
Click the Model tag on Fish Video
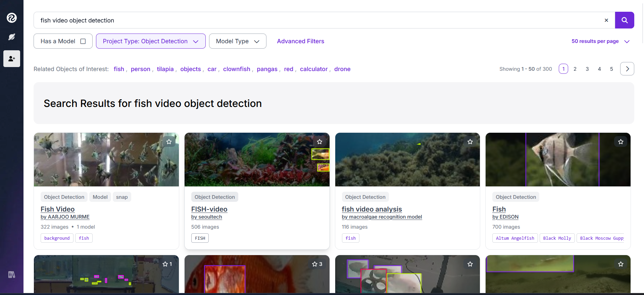[100, 197]
